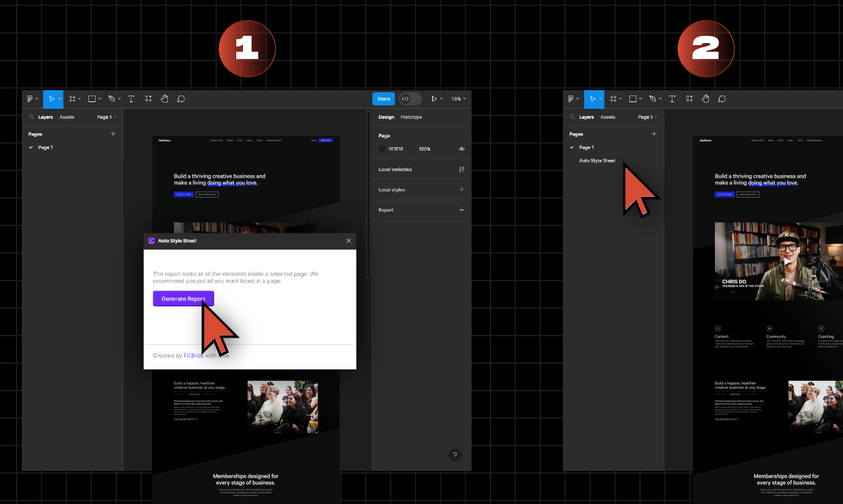The width and height of the screenshot is (843, 504).
Task: Open the Present options chevron
Action: 442,99
